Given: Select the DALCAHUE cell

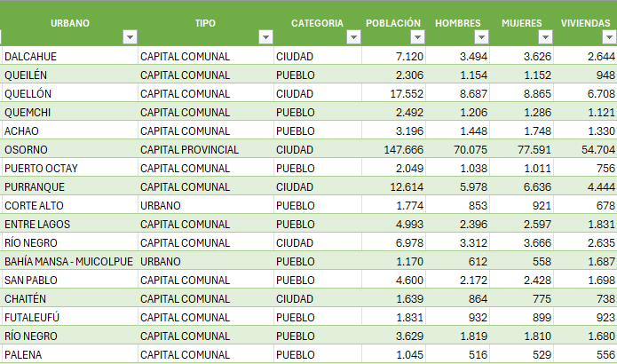Looking at the screenshot, I should pyautogui.click(x=69, y=56).
